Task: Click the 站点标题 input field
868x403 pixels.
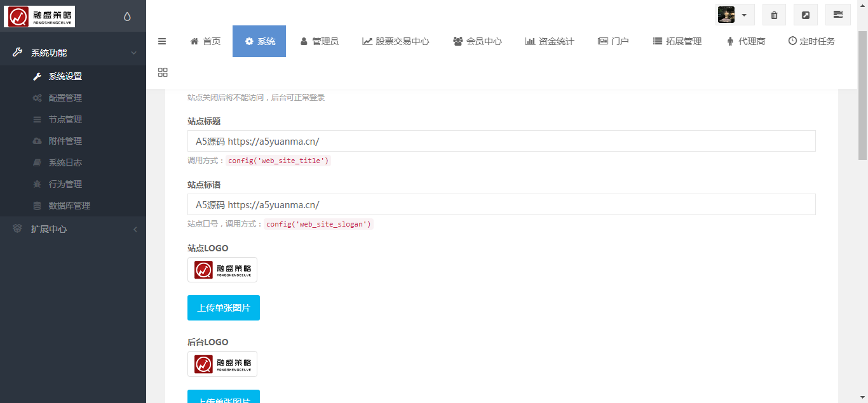Action: click(x=501, y=141)
